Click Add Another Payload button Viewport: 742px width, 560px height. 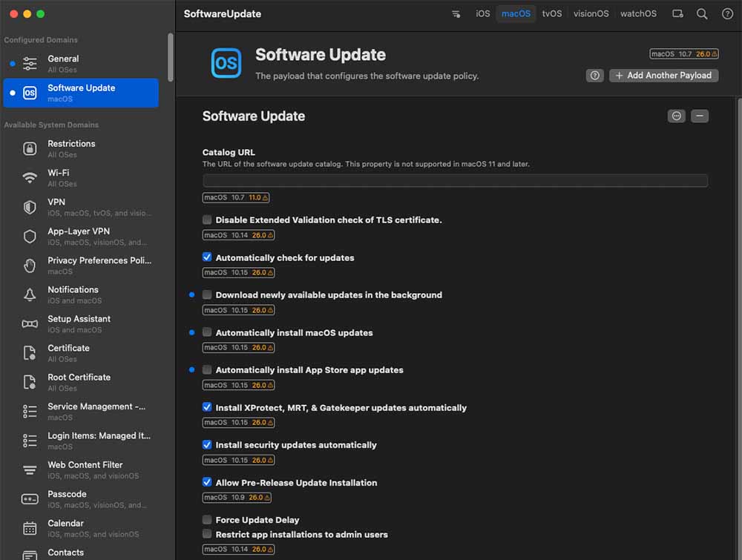coord(663,76)
